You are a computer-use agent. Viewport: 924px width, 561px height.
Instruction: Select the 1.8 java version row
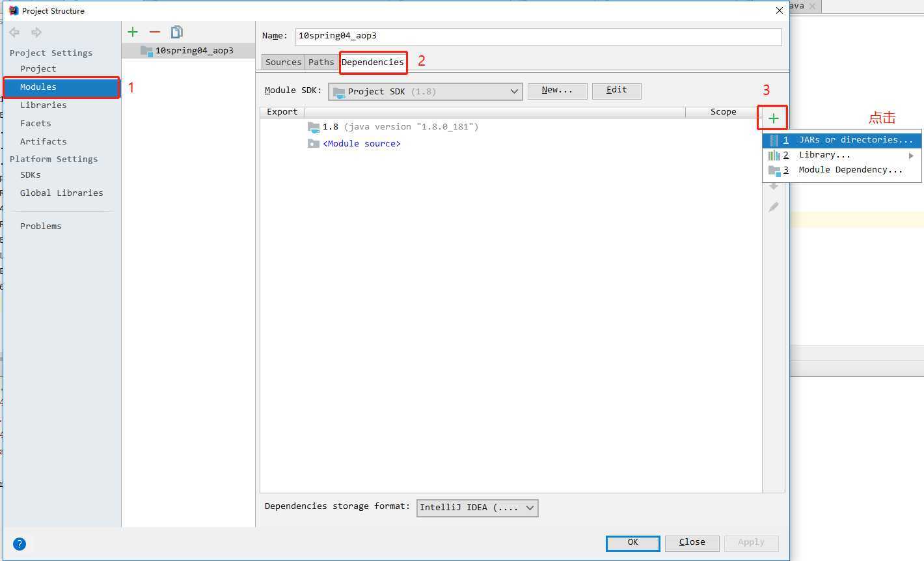coord(511,127)
